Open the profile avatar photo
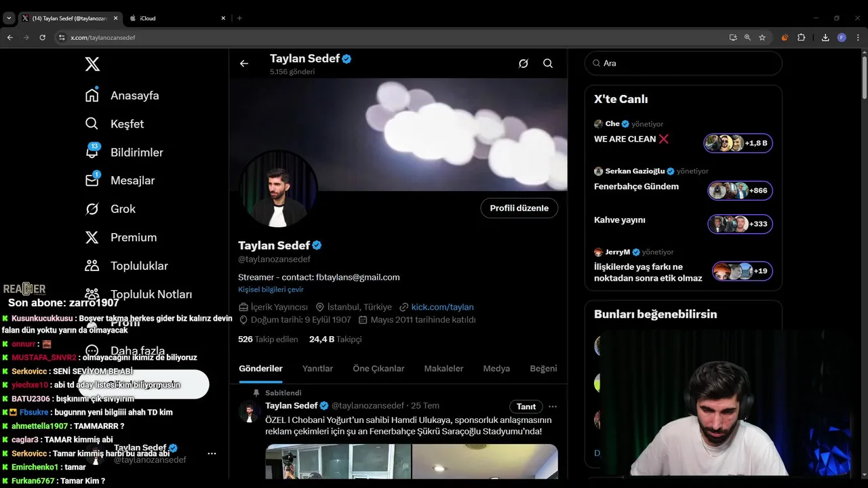Viewport: 868px width, 488px height. [278, 189]
